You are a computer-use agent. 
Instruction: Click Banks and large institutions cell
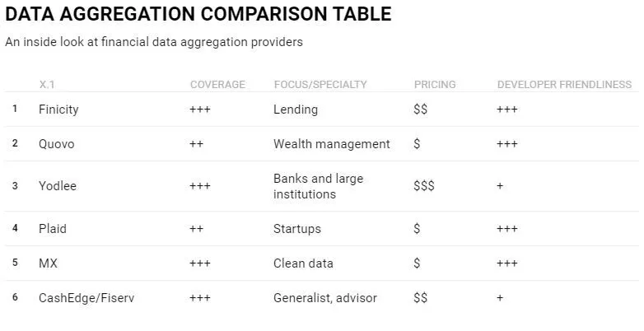pos(318,186)
